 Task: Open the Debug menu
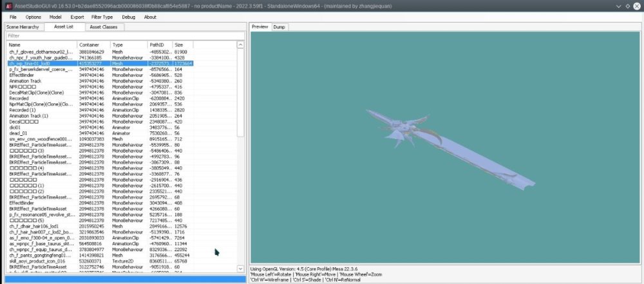pos(128,17)
